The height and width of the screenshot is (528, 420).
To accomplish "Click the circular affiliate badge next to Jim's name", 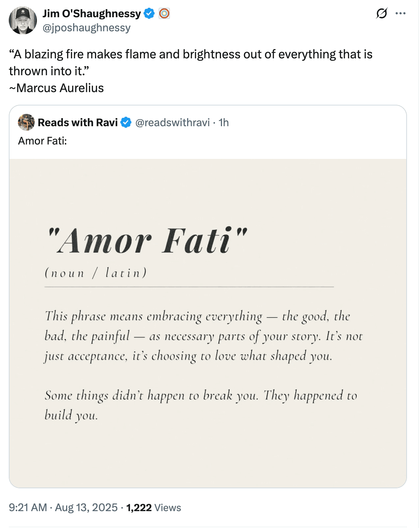I will tap(164, 14).
